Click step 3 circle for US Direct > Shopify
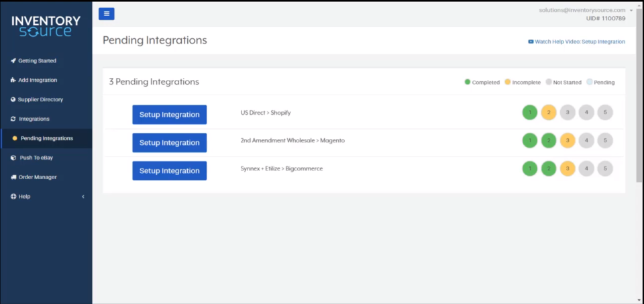The width and height of the screenshot is (644, 304). [x=568, y=112]
